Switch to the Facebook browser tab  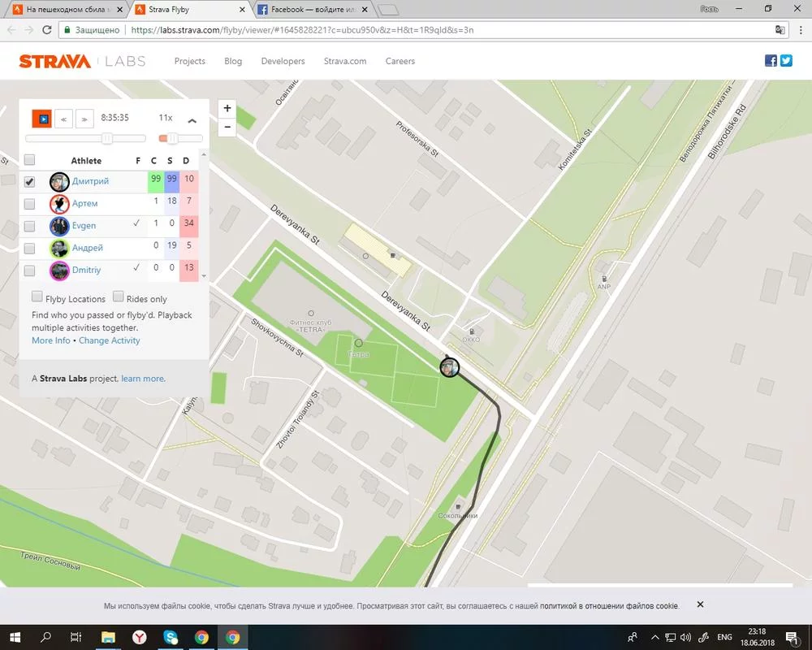pyautogui.click(x=314, y=9)
